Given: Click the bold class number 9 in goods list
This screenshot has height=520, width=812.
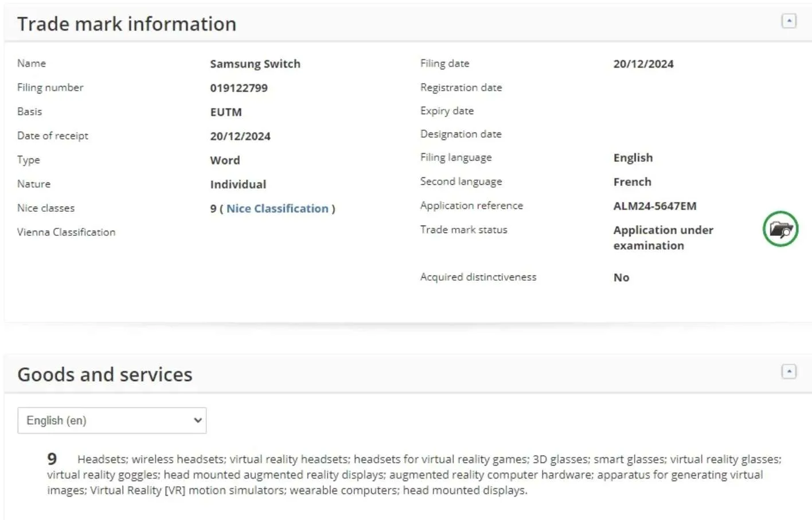Looking at the screenshot, I should tap(52, 459).
